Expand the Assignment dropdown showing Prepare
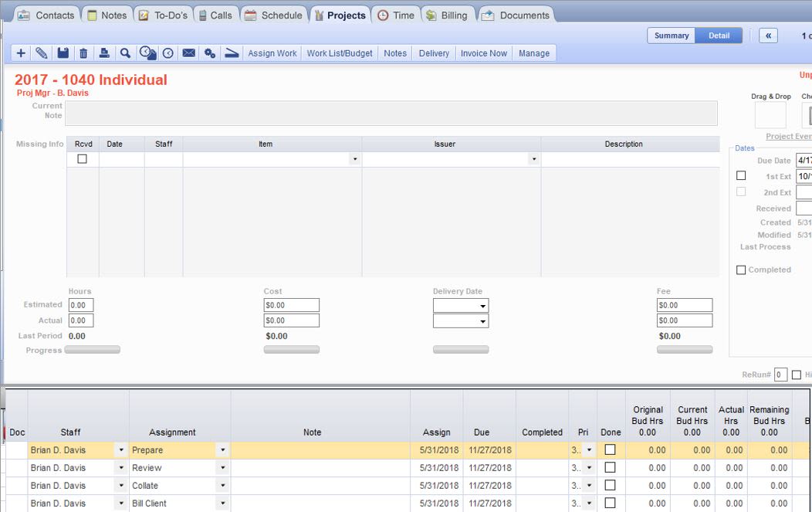This screenshot has width=812, height=512. pos(223,449)
